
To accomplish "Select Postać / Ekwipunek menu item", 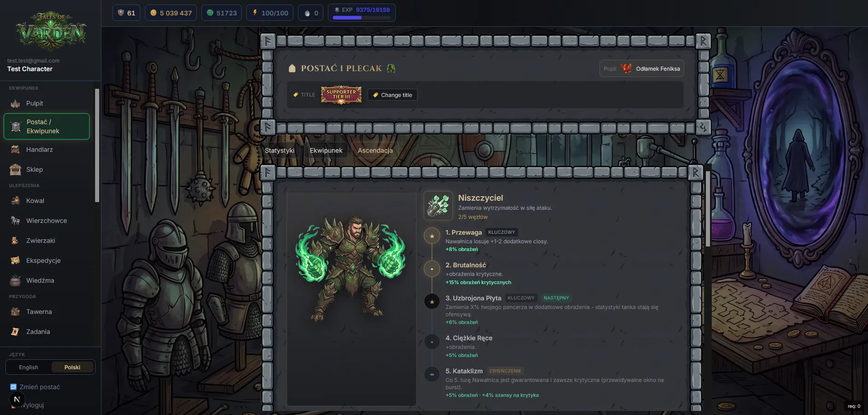I will click(47, 126).
